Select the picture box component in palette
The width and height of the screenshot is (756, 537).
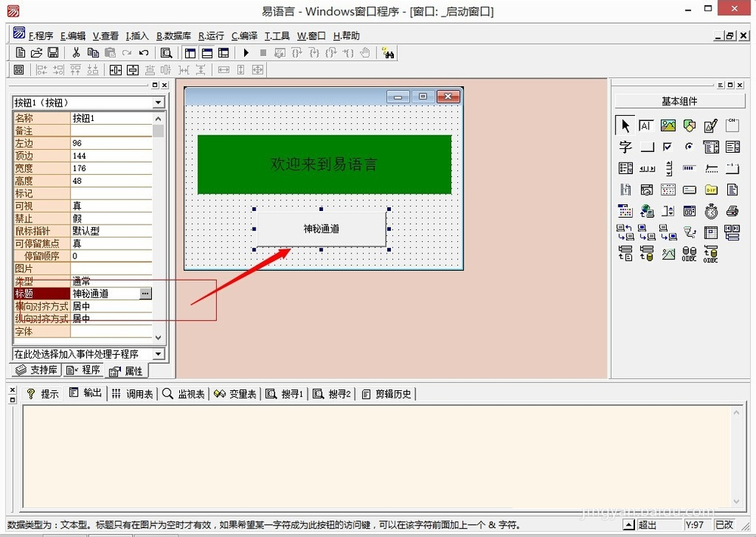(668, 126)
